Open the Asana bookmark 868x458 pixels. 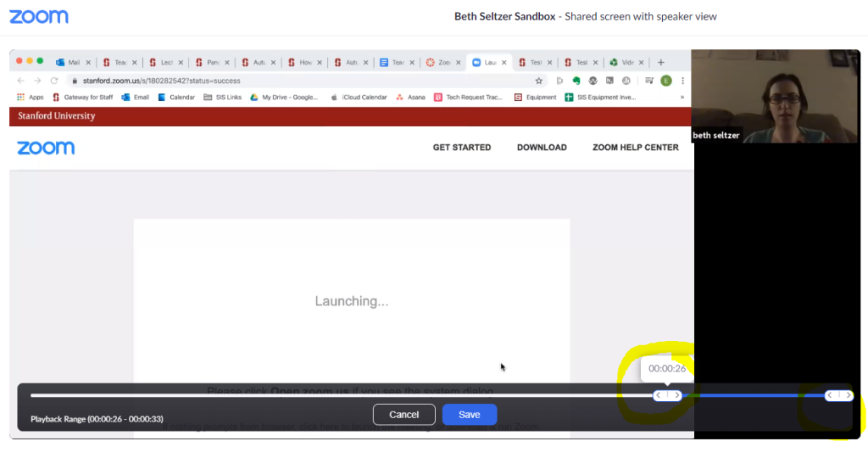pyautogui.click(x=410, y=98)
